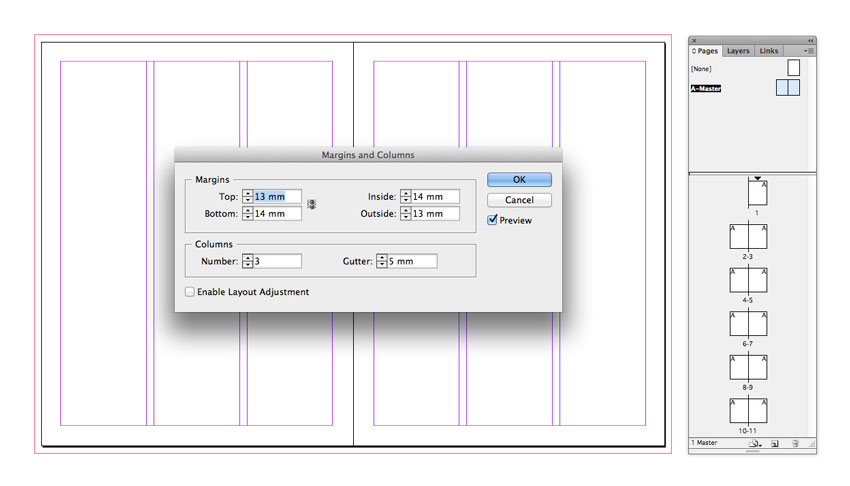This screenshot has width=850, height=486.
Task: Uncheck the Preview checkbox
Action: click(x=492, y=220)
